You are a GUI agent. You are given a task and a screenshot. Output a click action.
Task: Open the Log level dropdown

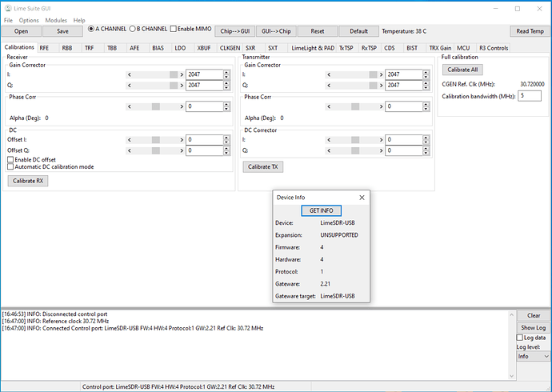point(533,356)
